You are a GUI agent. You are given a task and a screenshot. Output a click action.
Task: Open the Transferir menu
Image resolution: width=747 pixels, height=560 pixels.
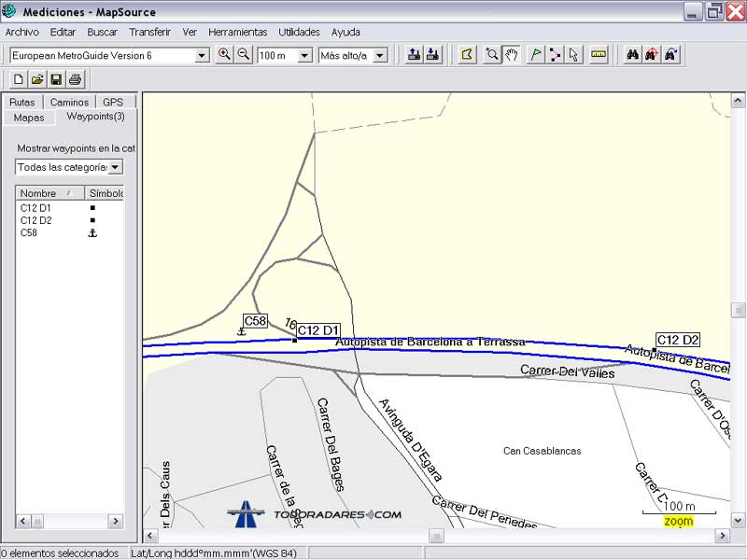(x=149, y=32)
